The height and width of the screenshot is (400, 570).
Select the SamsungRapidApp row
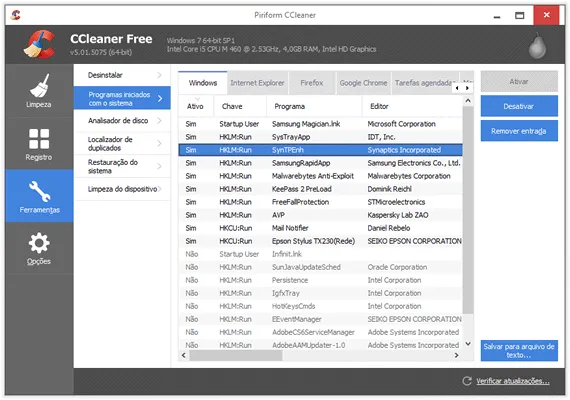pos(321,163)
